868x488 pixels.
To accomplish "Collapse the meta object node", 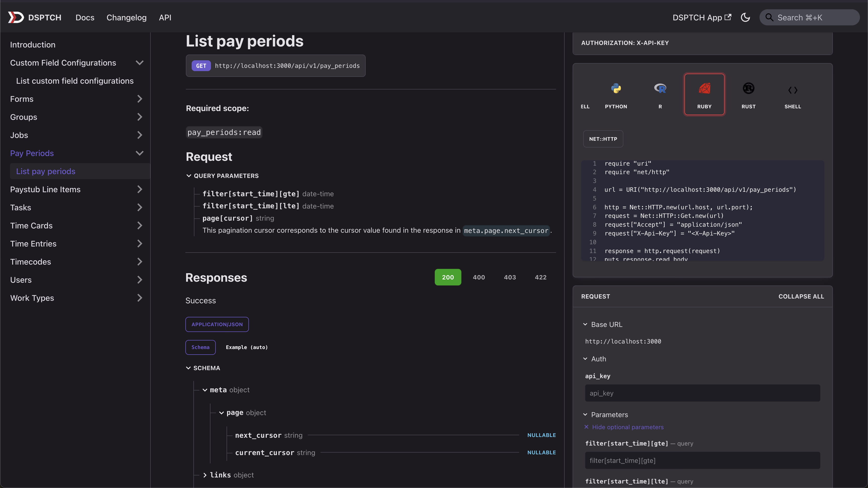I will [205, 390].
